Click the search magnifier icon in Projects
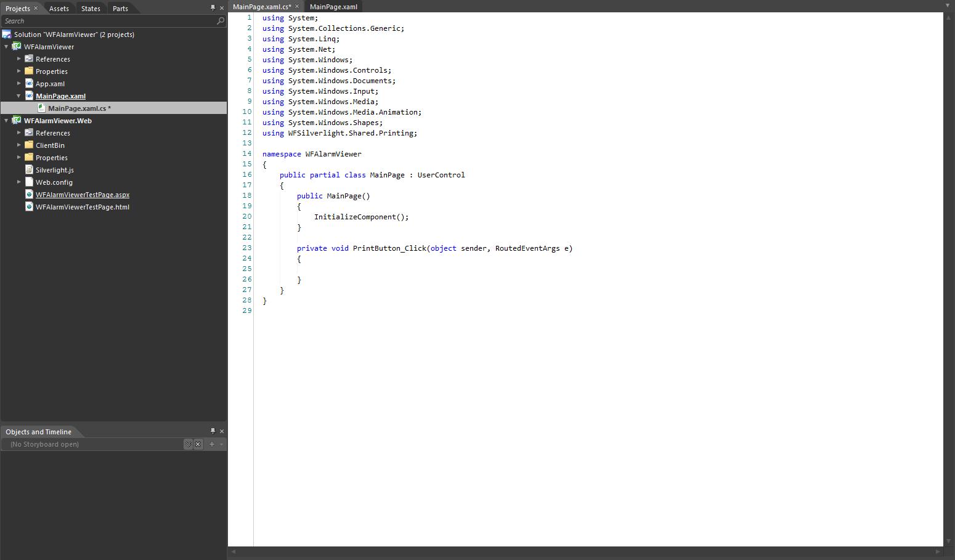Image resolution: width=955 pixels, height=560 pixels. [x=221, y=21]
